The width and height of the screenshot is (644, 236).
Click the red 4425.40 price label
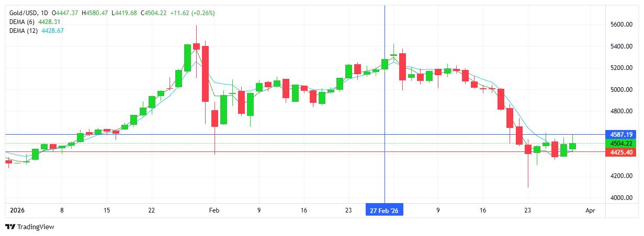pos(620,152)
